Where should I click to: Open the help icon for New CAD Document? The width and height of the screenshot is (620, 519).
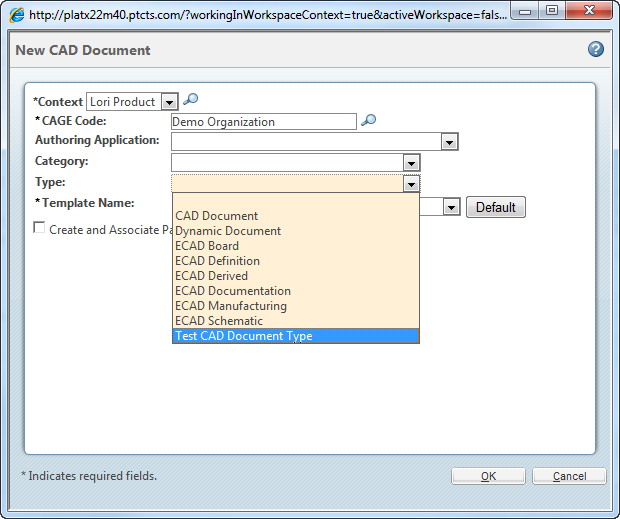[595, 49]
